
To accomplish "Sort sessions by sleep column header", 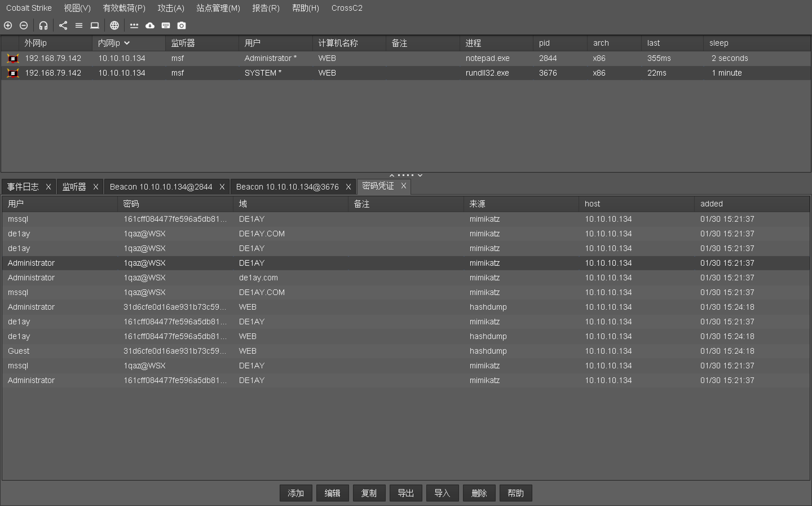I will click(x=756, y=43).
